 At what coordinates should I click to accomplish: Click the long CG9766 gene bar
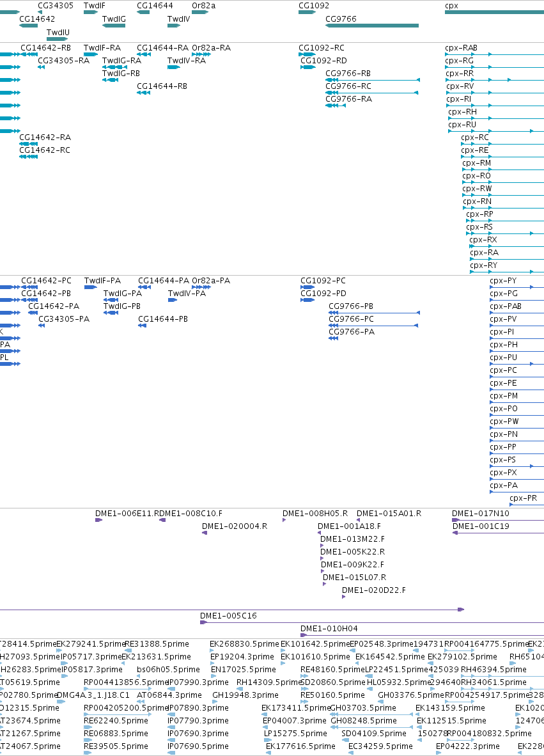372,26
